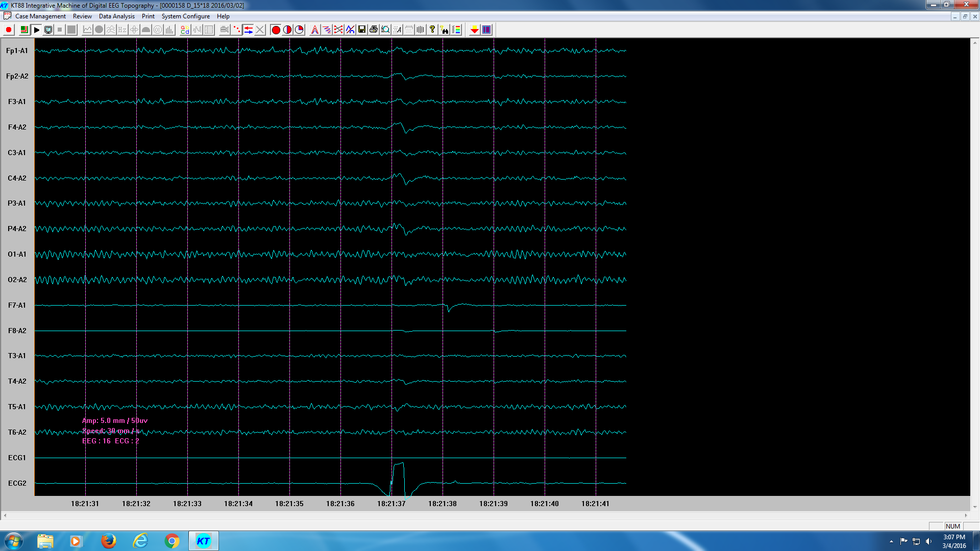Click the red down arrow icon

(x=475, y=30)
